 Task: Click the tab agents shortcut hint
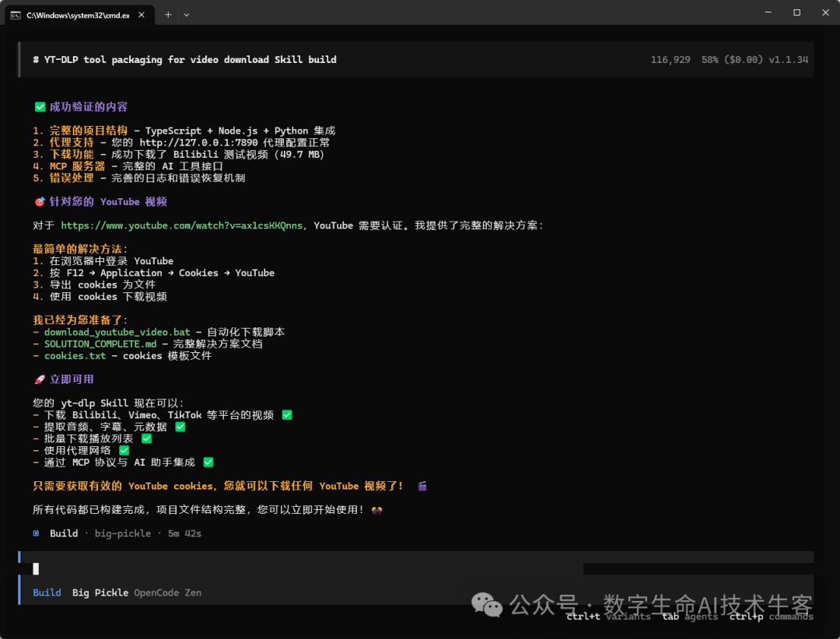[x=690, y=616]
